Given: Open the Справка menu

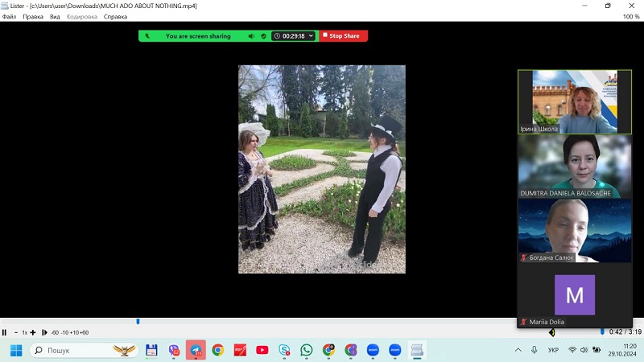Looking at the screenshot, I should 115,17.
